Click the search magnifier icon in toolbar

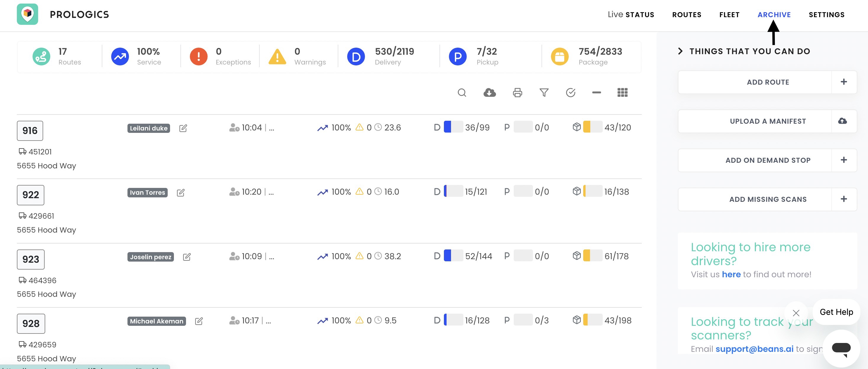(462, 92)
